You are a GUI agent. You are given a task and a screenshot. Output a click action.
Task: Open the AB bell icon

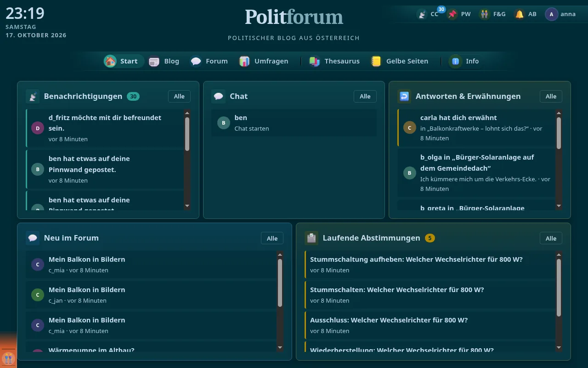coord(520,14)
